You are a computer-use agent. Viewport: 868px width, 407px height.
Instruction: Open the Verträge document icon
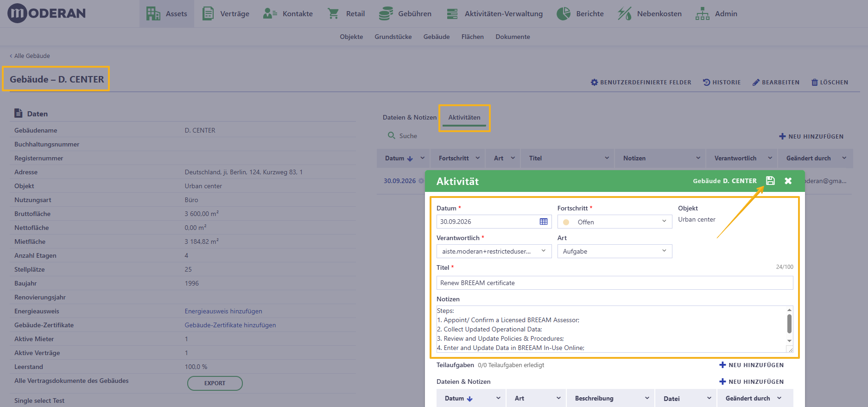pyautogui.click(x=208, y=13)
